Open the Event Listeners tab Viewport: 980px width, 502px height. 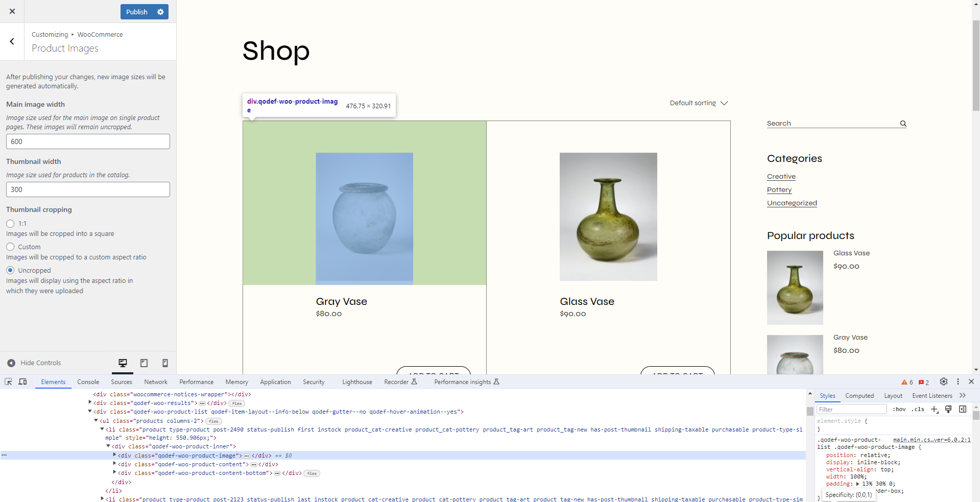pos(932,396)
